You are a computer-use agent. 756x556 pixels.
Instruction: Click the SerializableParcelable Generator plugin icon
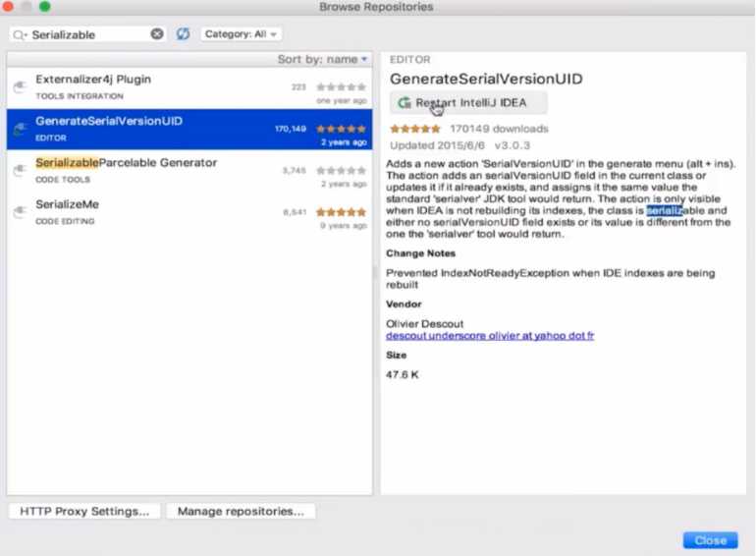[20, 170]
